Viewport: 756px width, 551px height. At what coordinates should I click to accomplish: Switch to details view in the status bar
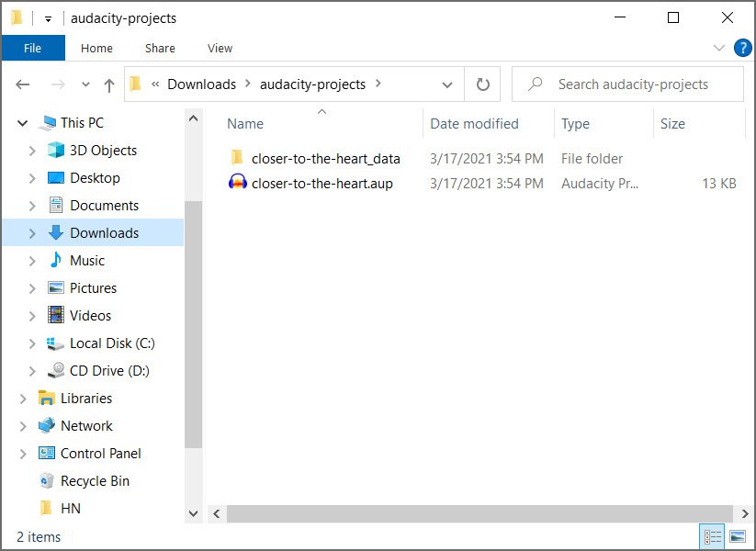[712, 535]
